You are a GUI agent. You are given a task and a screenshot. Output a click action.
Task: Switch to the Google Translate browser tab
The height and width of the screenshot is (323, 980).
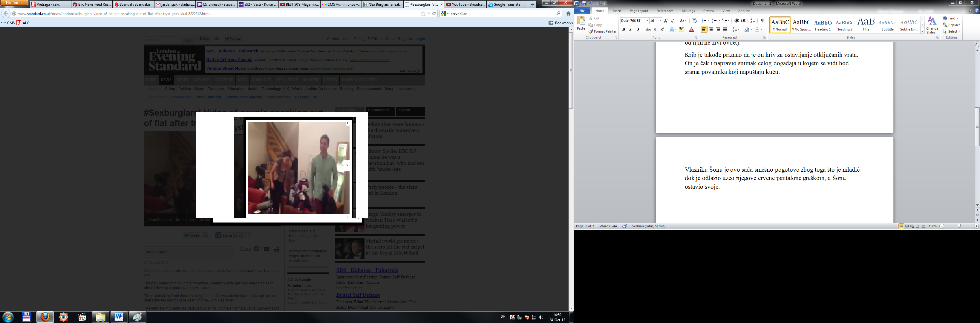coord(506,4)
